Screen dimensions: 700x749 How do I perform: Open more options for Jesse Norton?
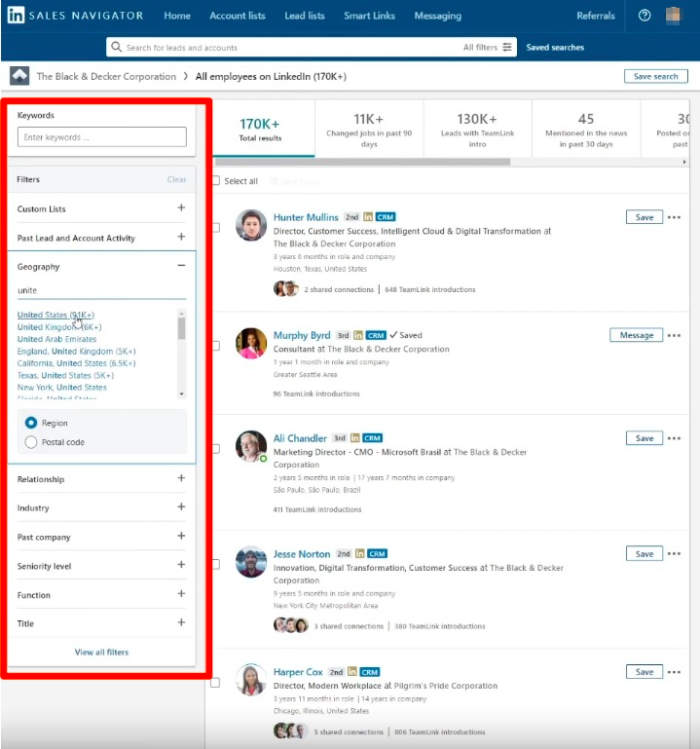(x=674, y=553)
